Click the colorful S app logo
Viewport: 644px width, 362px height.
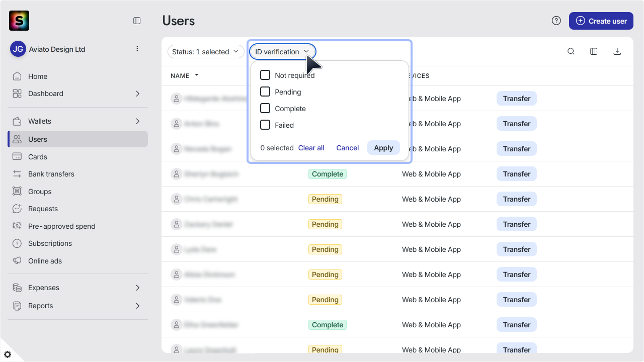pos(19,21)
